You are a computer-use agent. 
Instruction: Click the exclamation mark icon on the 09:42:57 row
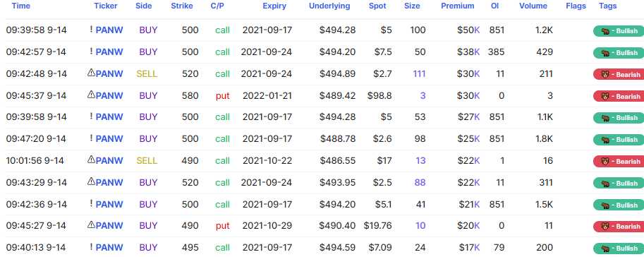[x=91, y=52]
